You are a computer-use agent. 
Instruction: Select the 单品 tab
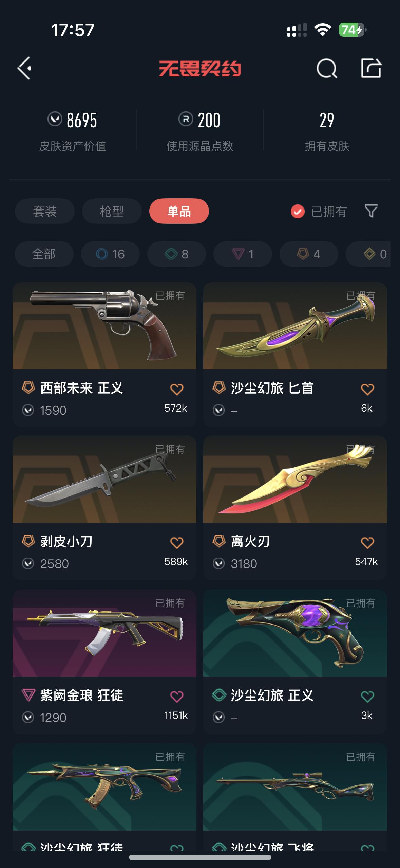(x=179, y=211)
